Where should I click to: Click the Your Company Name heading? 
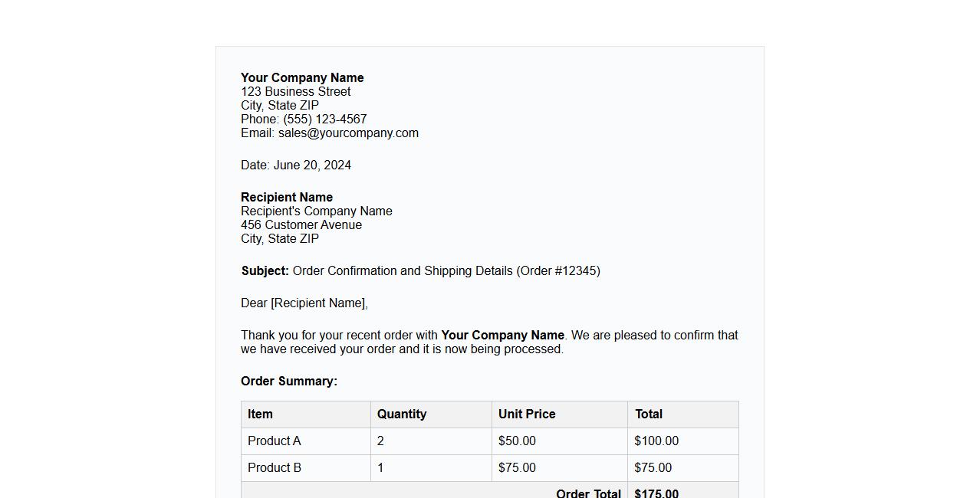coord(302,77)
